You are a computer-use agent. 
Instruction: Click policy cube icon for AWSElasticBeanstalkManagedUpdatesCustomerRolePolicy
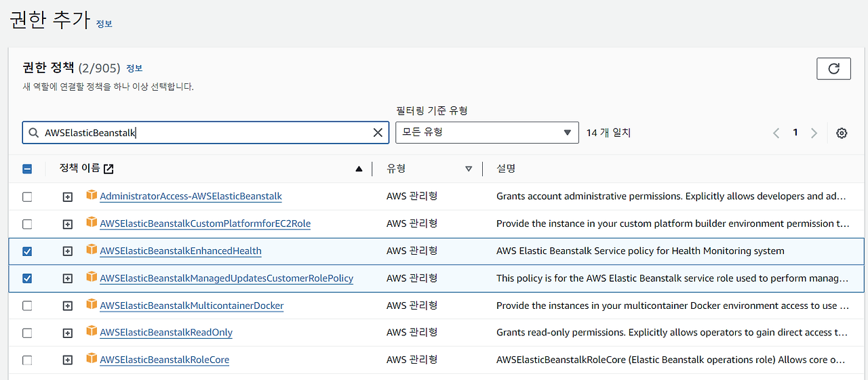point(92,277)
